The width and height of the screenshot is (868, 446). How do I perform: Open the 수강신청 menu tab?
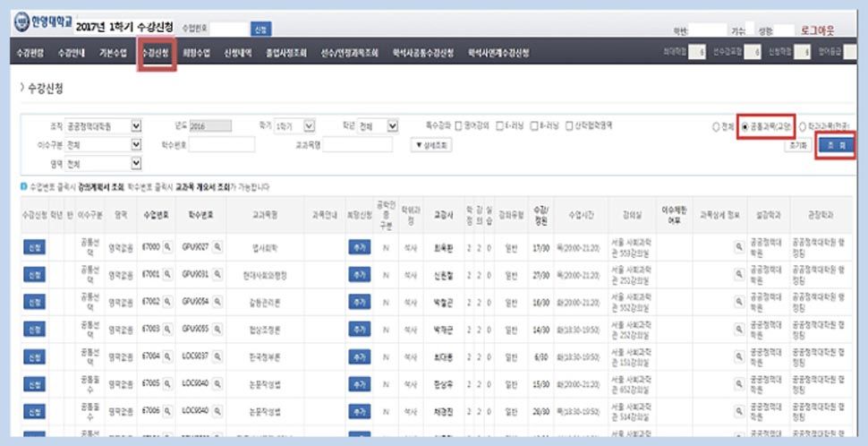[157, 54]
